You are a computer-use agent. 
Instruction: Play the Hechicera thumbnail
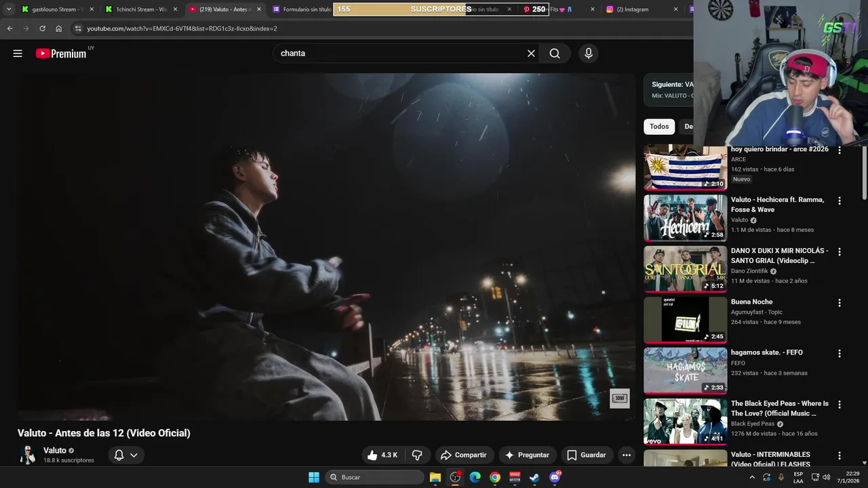(x=685, y=218)
